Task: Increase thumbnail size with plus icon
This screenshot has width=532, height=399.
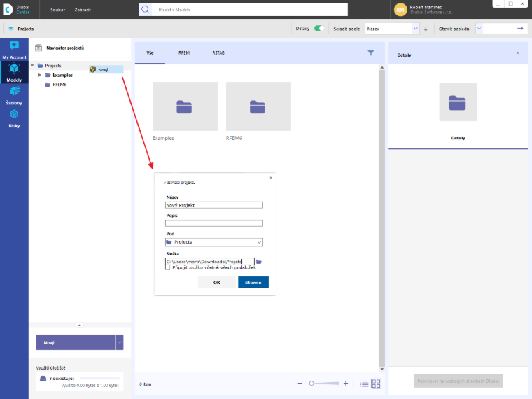Action: click(346, 384)
